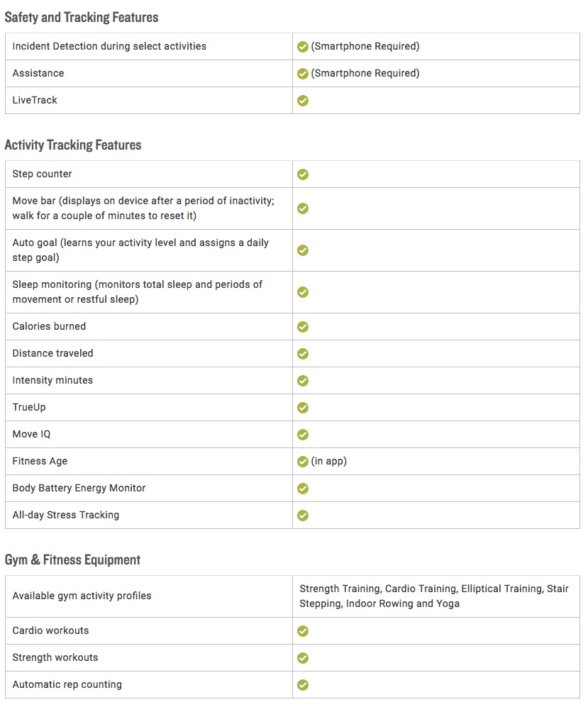This screenshot has width=588, height=707.
Task: Click the Move IQ checkmark icon
Action: click(303, 435)
